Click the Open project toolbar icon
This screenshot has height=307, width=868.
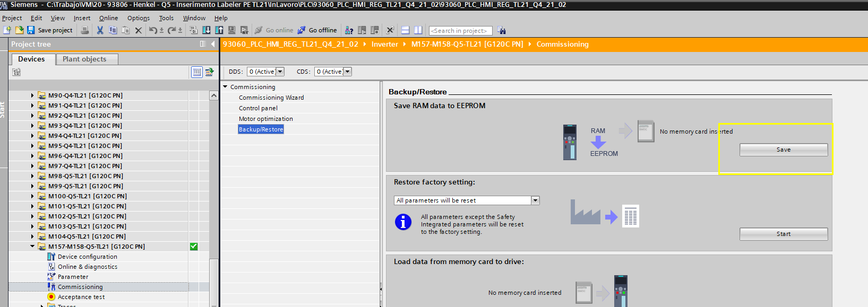19,30
